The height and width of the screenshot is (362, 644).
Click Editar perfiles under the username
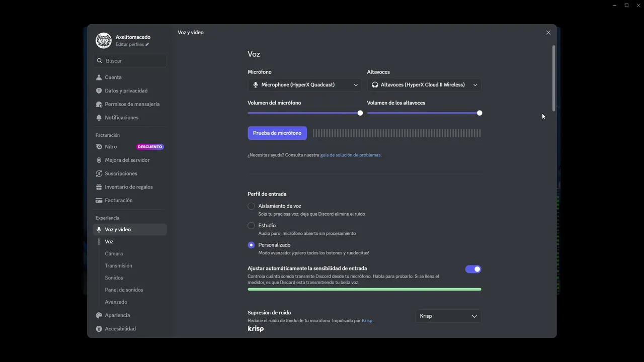pyautogui.click(x=130, y=45)
